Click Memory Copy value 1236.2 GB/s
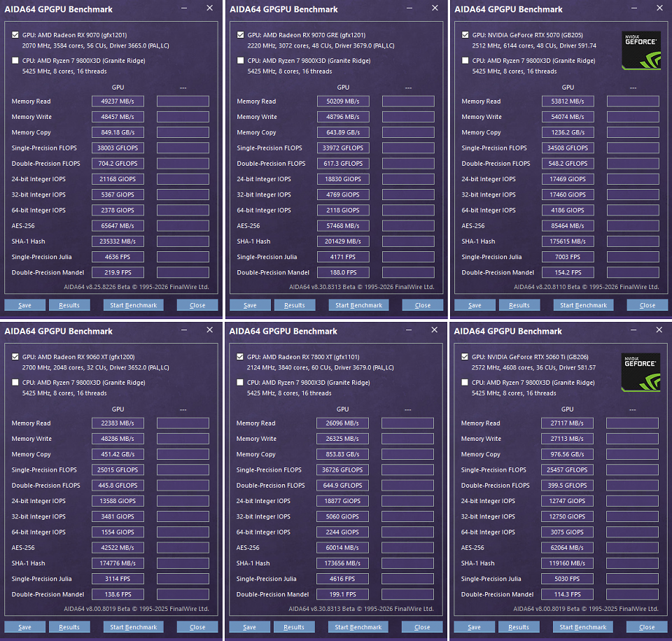 click(568, 132)
